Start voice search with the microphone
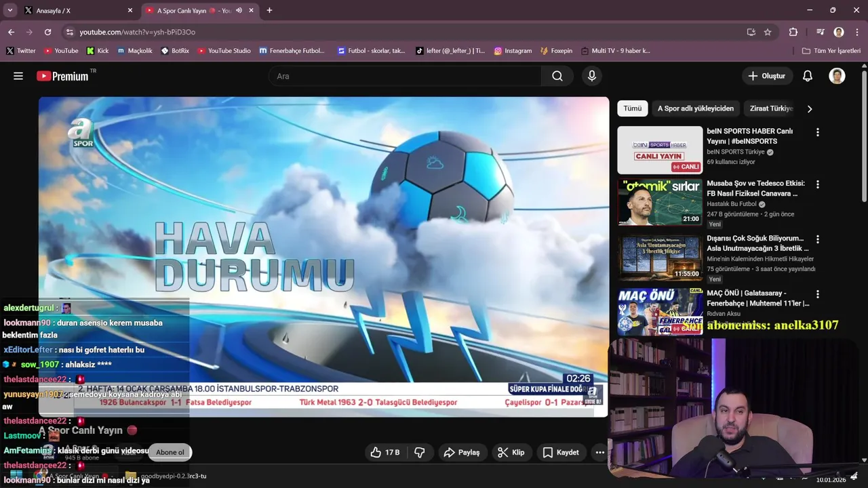868x488 pixels. [592, 76]
